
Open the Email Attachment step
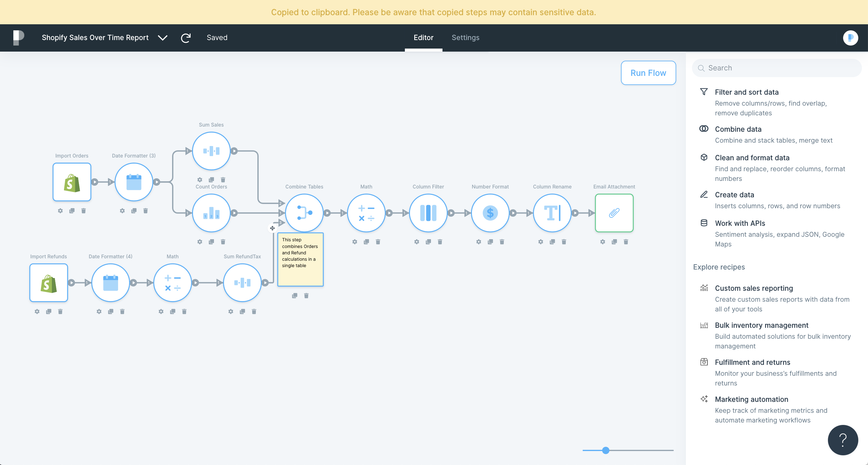pos(614,213)
